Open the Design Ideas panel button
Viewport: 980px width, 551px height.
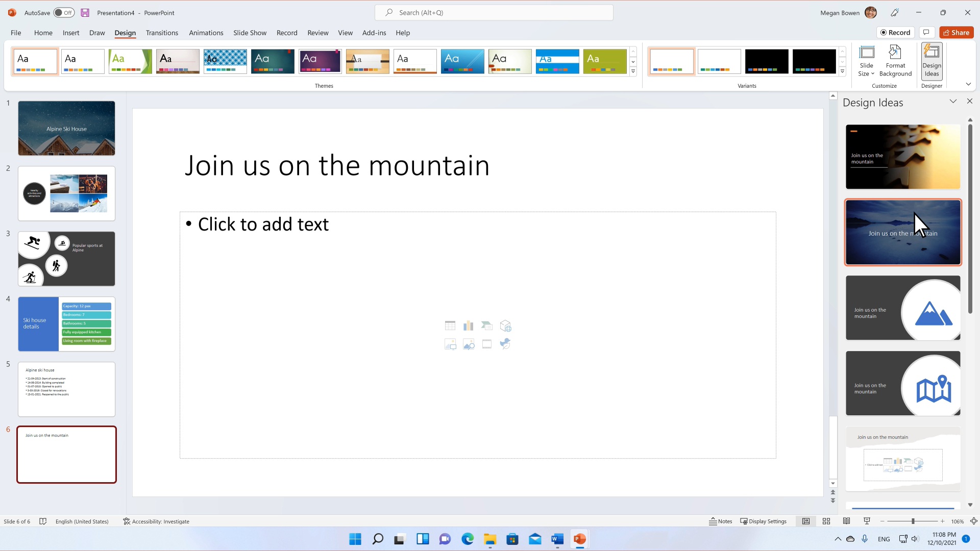coord(932,61)
